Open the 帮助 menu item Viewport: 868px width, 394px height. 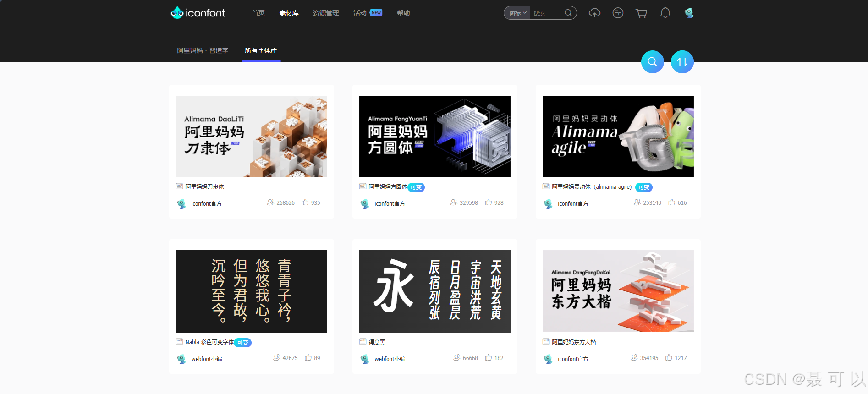point(403,13)
